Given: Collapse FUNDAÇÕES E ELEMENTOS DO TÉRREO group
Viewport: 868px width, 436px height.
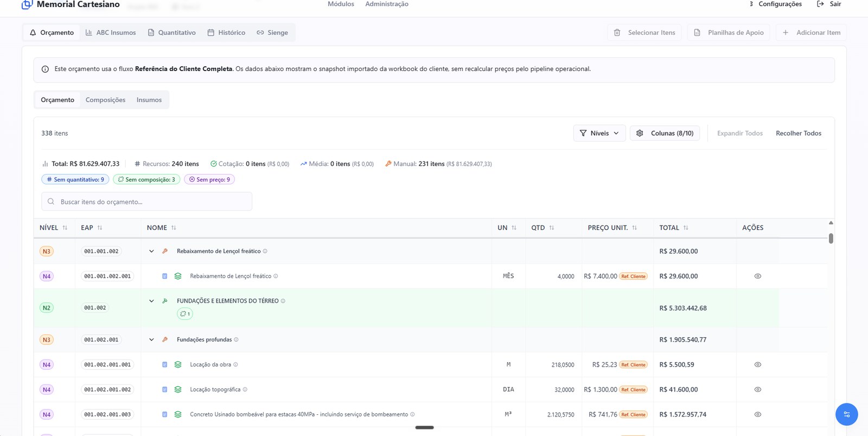Looking at the screenshot, I should coord(151,301).
